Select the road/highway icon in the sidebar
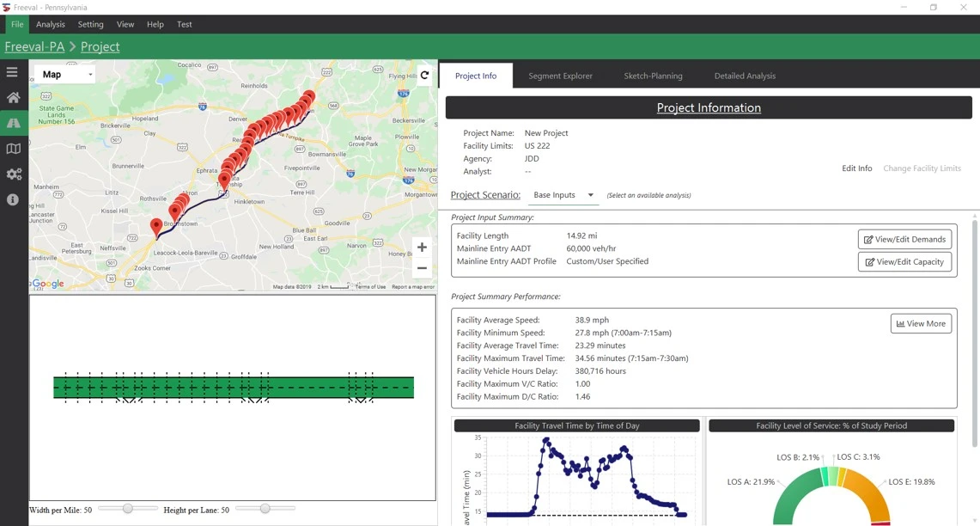 (13, 124)
